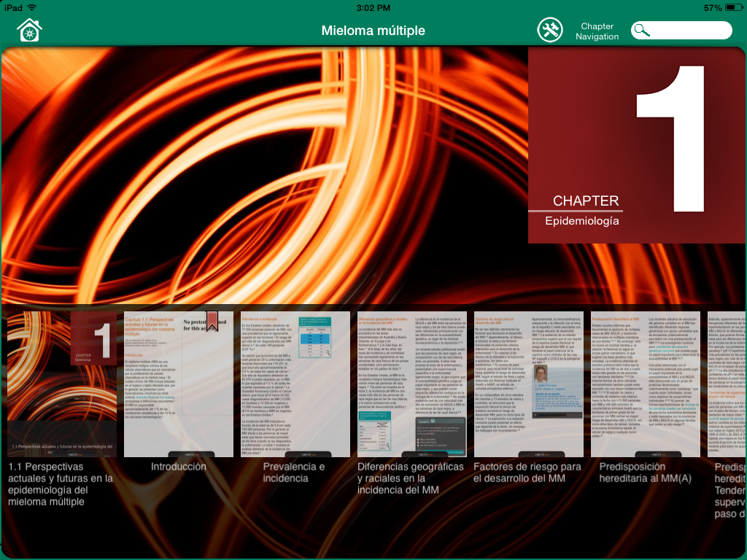Screen dimensions: 747x560
Task: Tap the home icon
Action: coord(29,30)
